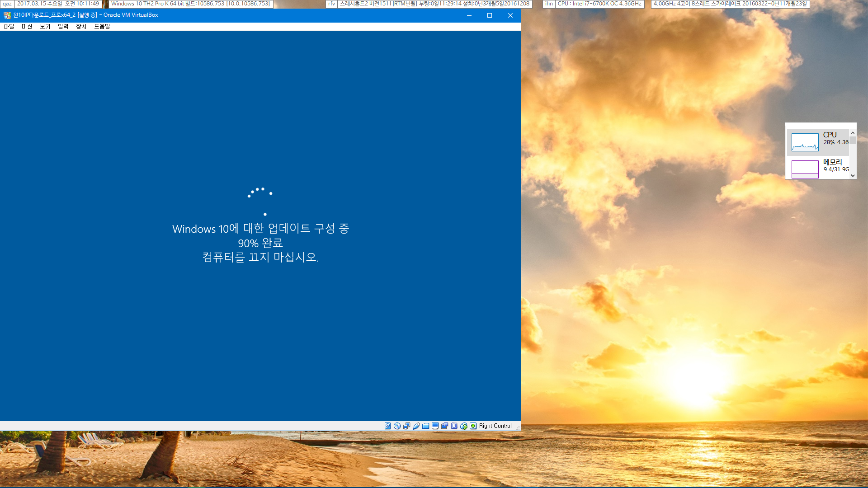Image resolution: width=868 pixels, height=488 pixels.
Task: Open the 파일 menu in VirtualBox
Action: (x=9, y=27)
